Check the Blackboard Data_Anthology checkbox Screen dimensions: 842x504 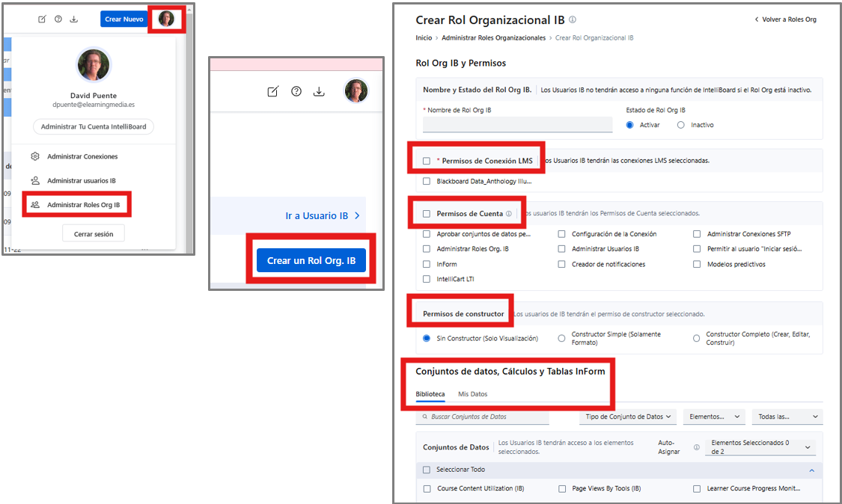(427, 181)
